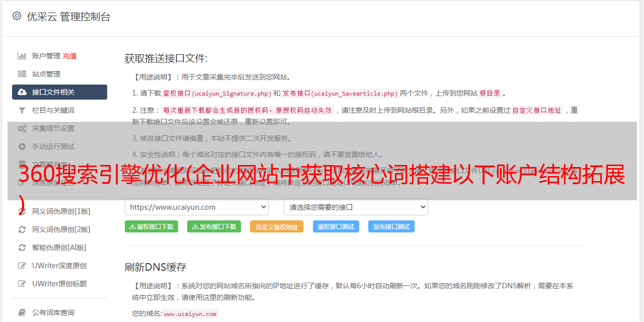Open the https://www.ucaiyun.com site dropdown

click(197, 207)
